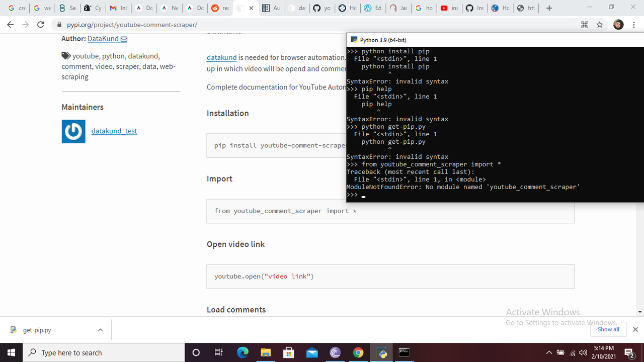Image resolution: width=644 pixels, height=362 pixels.
Task: Click the Maintainers heading
Action: pyautogui.click(x=83, y=107)
